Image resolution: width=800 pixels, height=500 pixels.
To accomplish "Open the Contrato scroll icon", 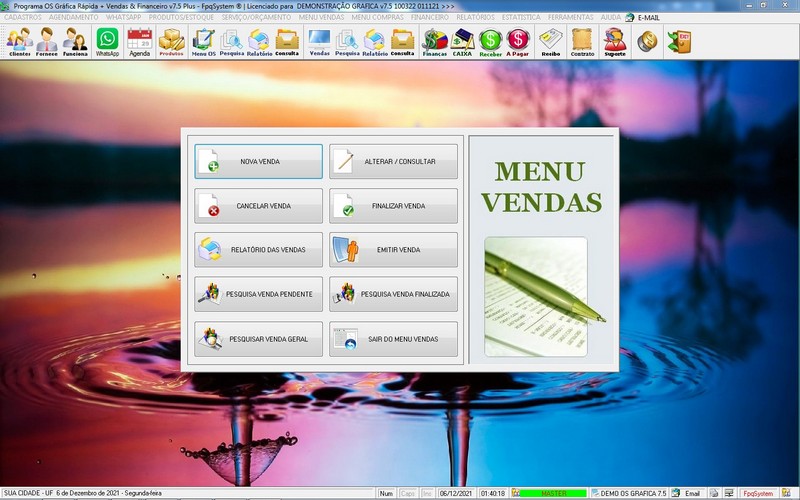I will pos(582,42).
